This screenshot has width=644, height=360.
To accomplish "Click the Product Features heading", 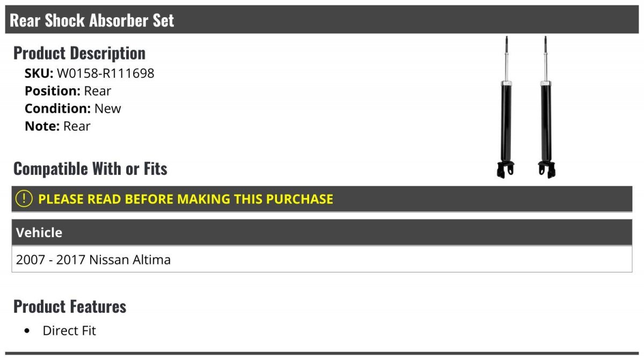I will point(70,306).
